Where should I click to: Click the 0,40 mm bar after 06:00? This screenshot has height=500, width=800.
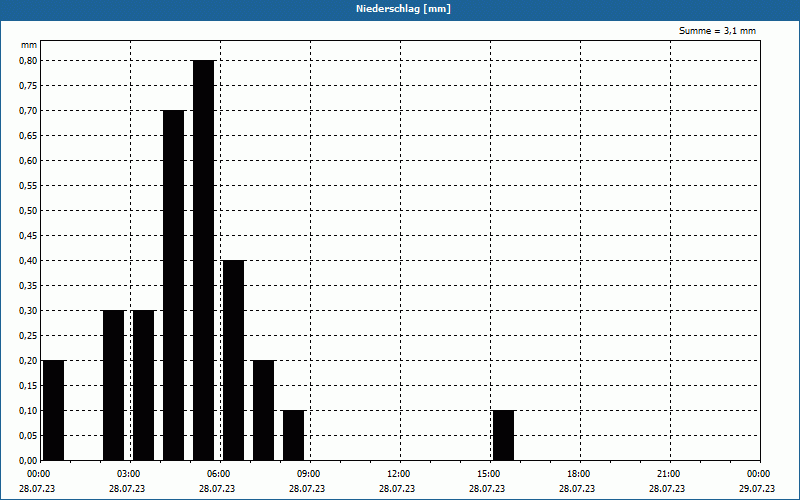[x=234, y=360]
